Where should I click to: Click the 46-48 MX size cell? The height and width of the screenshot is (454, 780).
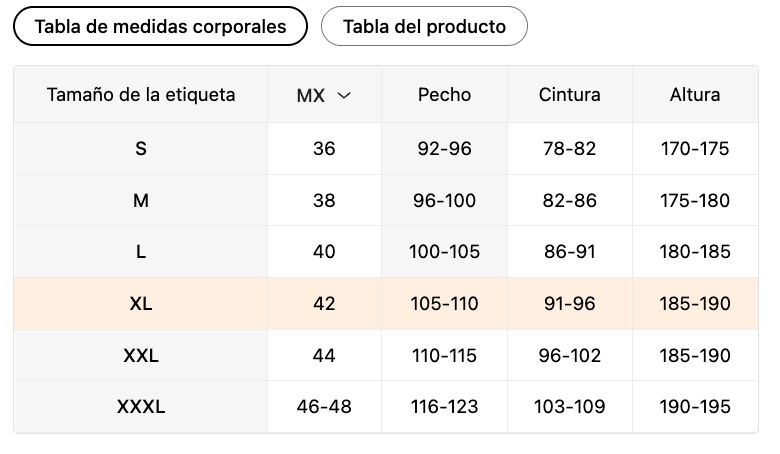tap(324, 407)
